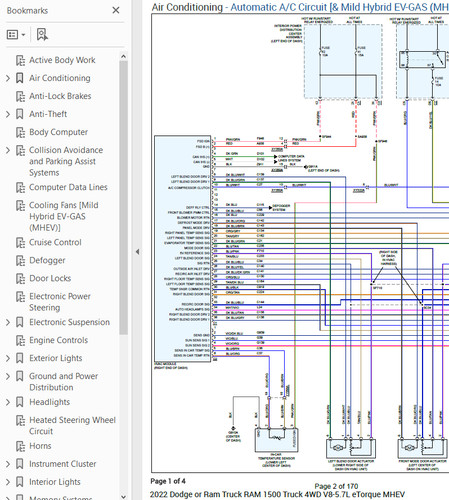Click the find current bookmark icon
The height and width of the screenshot is (500, 449).
[x=42, y=34]
